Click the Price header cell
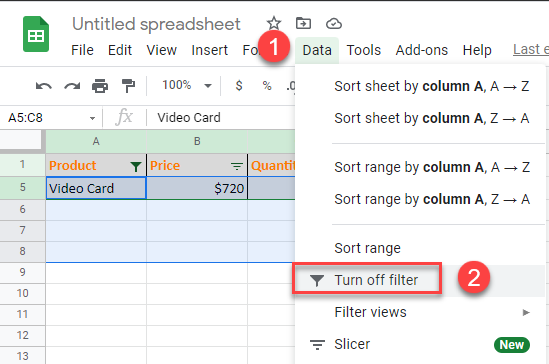549x364 pixels. coord(197,165)
